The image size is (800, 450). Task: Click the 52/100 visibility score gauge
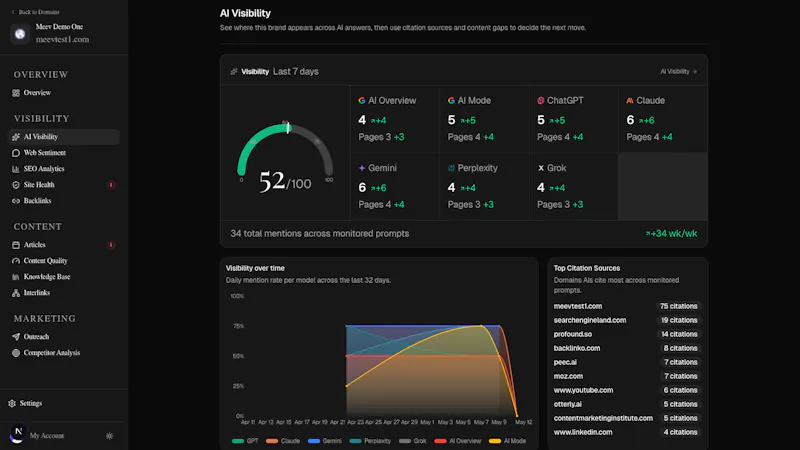(285, 158)
